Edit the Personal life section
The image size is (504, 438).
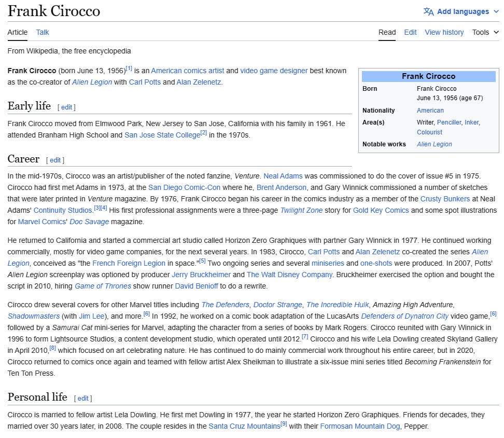pyautogui.click(x=83, y=398)
